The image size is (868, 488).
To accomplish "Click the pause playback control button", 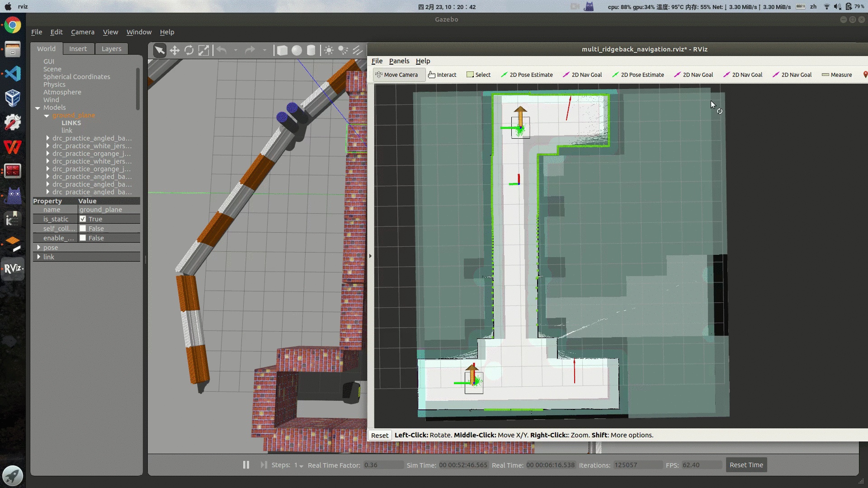I will [x=245, y=465].
